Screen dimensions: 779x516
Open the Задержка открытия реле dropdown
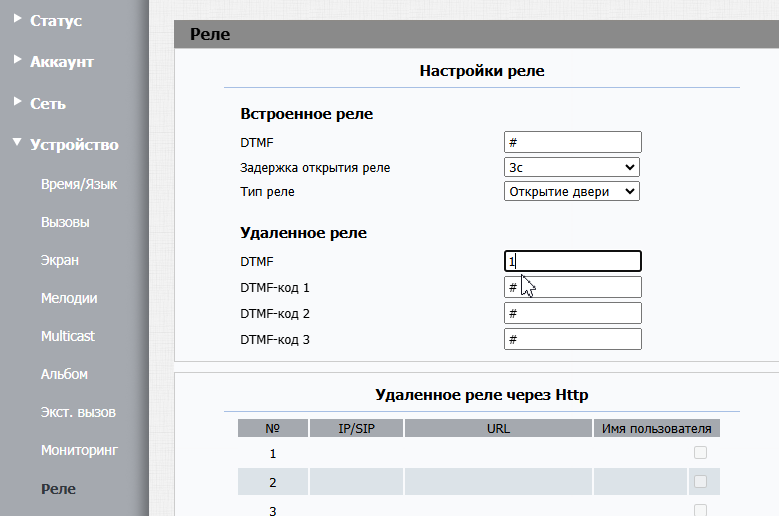tap(572, 167)
